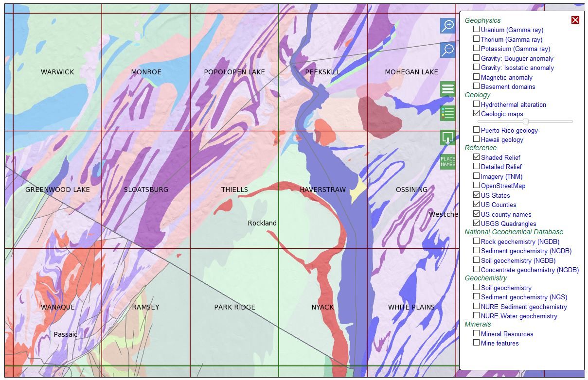
Task: Enable Hydrothermal alteration display
Action: click(476, 104)
